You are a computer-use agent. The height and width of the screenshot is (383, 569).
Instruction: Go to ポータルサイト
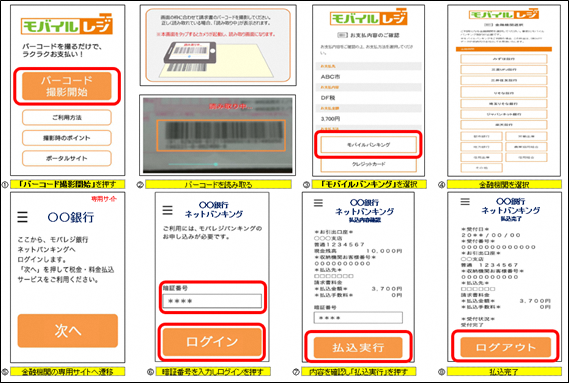tap(67, 158)
